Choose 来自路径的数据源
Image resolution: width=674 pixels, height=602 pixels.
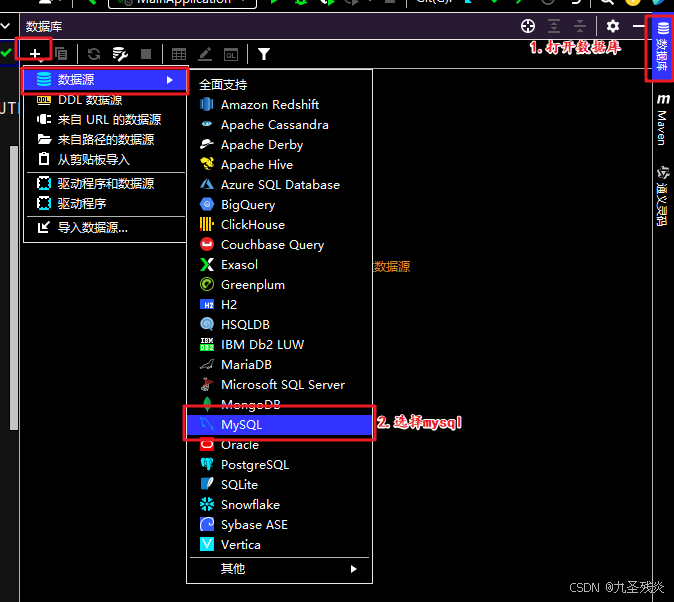click(x=105, y=139)
